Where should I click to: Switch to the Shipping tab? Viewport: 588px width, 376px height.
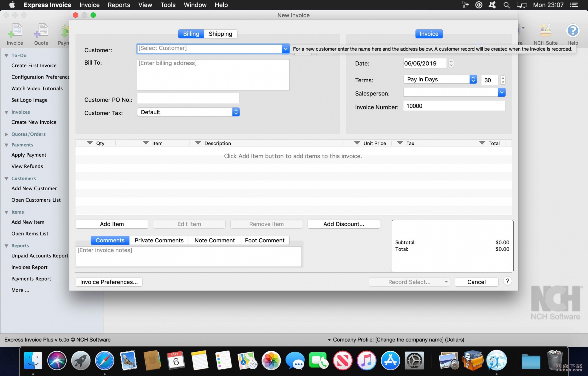click(x=220, y=34)
